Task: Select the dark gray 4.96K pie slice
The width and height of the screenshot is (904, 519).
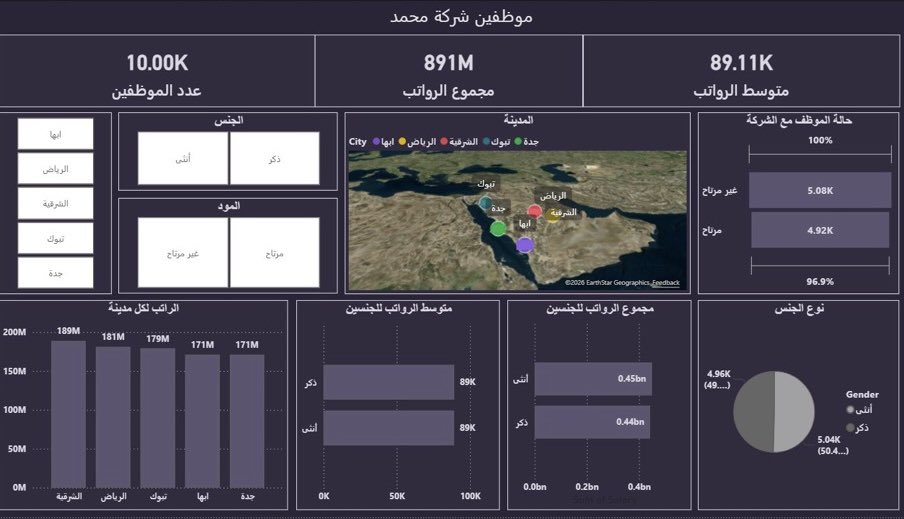Action: click(x=754, y=411)
